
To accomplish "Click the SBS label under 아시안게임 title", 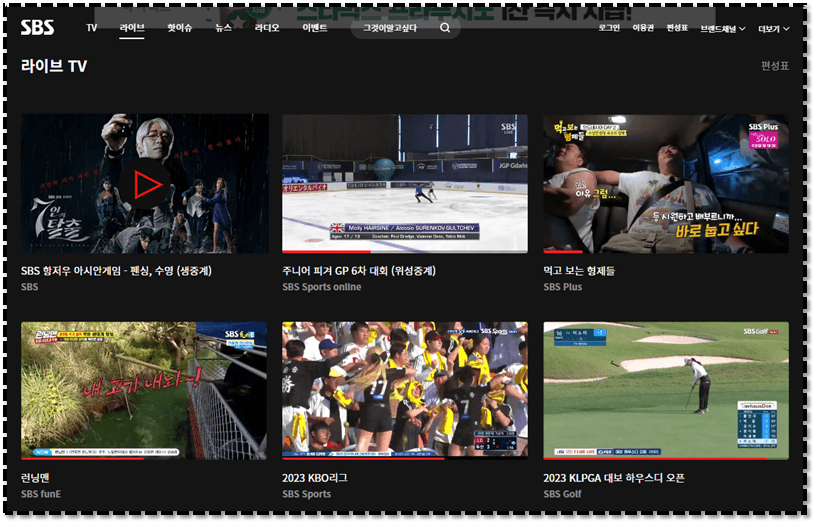I will (x=29, y=287).
